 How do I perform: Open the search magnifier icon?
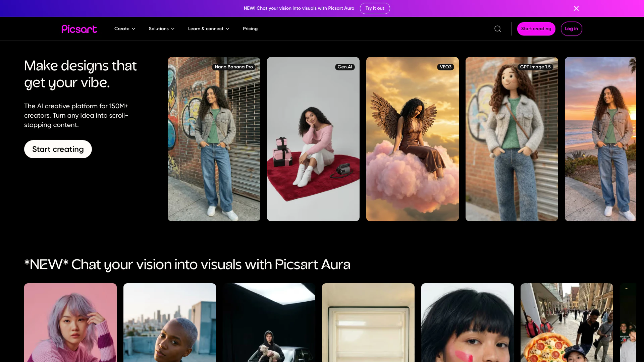pos(498,29)
